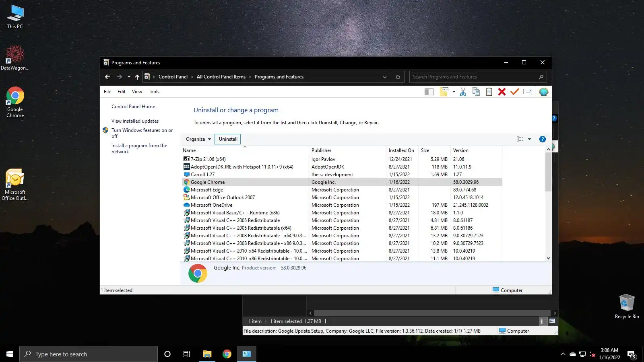Screen dimensions: 644x362
Task: Click the Properties card toolbar icon
Action: pos(528,92)
